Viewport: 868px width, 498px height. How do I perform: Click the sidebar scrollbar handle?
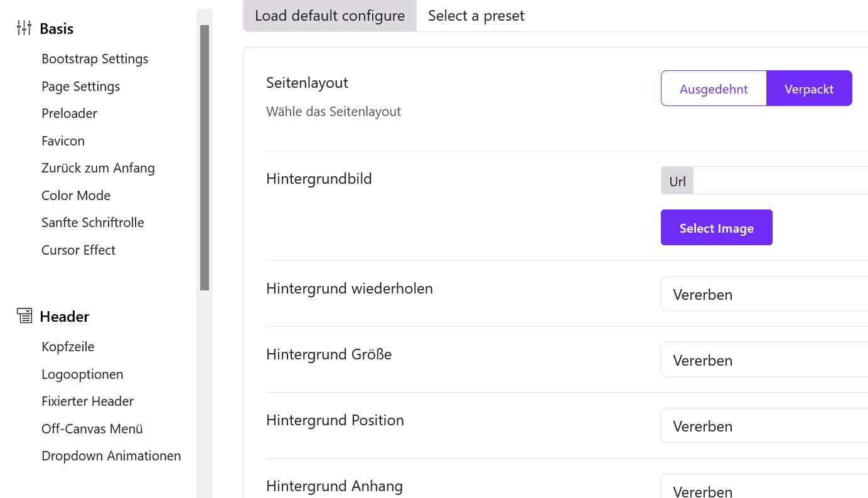pyautogui.click(x=205, y=157)
